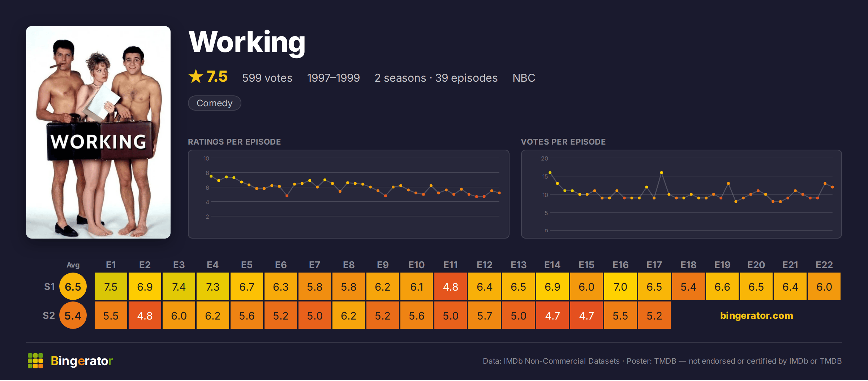Click the Working show title
The height and width of the screenshot is (381, 868).
tap(247, 42)
